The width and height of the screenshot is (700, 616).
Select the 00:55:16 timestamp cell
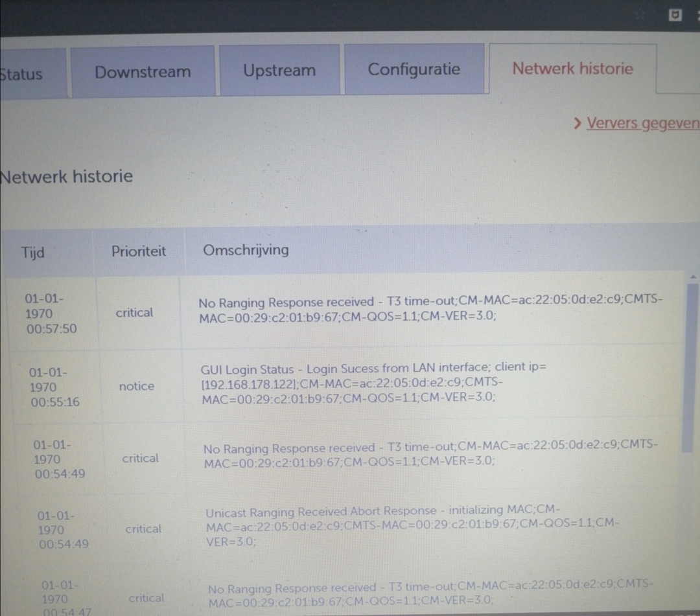[x=54, y=387]
